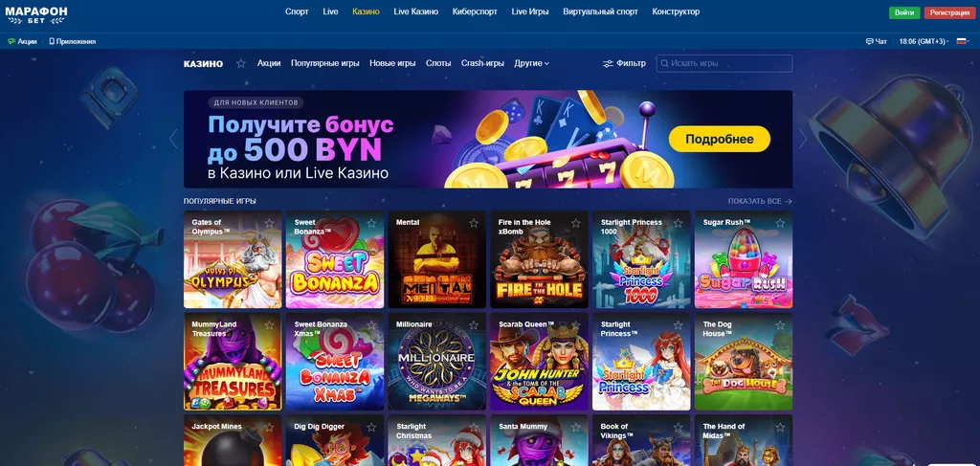Click the Регистрация button

click(x=949, y=12)
